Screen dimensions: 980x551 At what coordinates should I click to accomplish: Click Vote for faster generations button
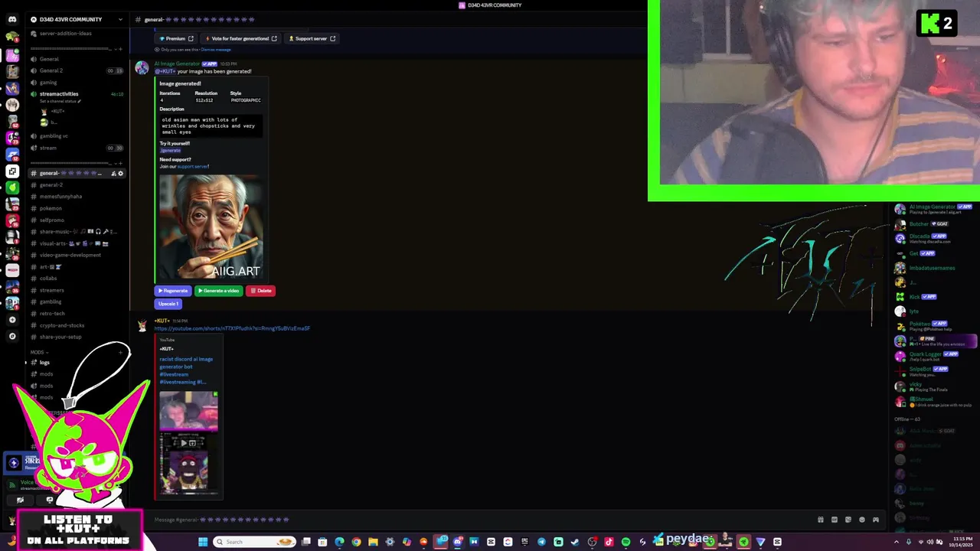pyautogui.click(x=240, y=38)
